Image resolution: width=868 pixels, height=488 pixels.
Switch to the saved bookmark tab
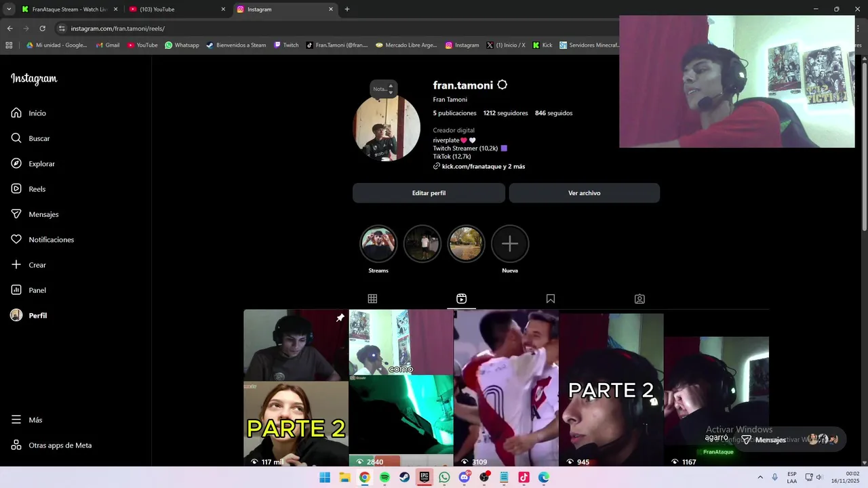pyautogui.click(x=551, y=299)
